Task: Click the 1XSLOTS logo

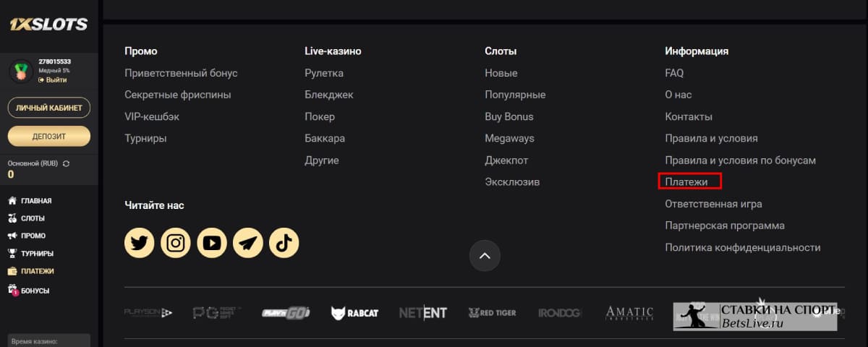Action: [x=48, y=25]
